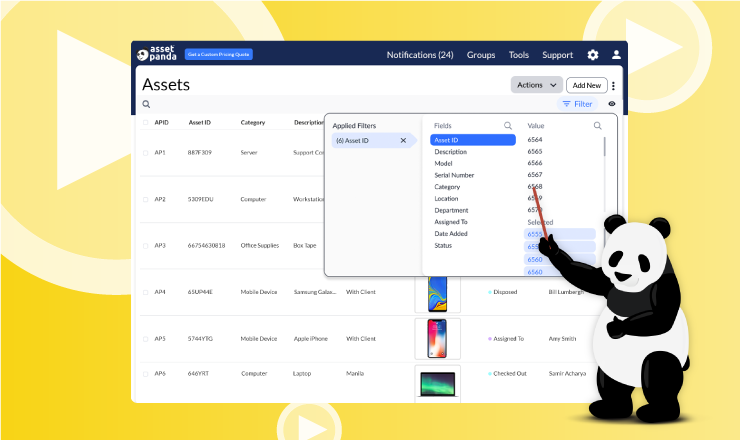Choose value 6567
The image size is (740, 440).
pos(535,175)
